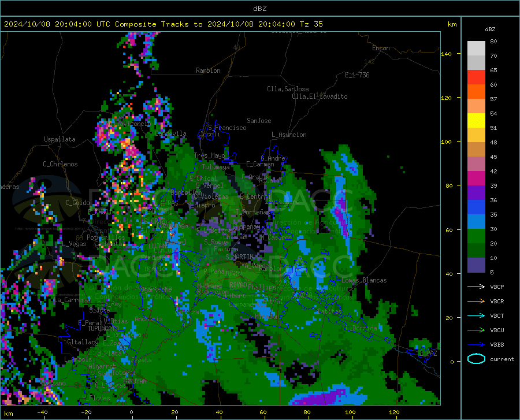Click the 'Capdevila' map label
The width and height of the screenshot is (520, 420).
[170, 133]
